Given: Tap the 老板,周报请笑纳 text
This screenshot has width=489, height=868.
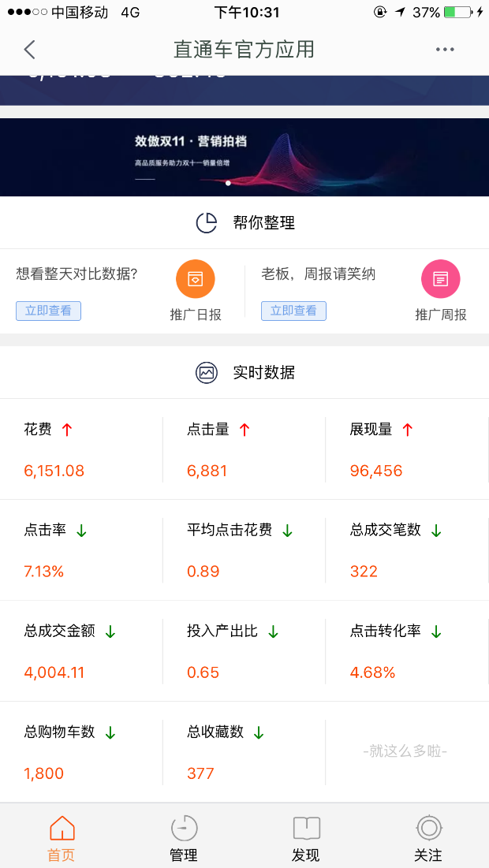Looking at the screenshot, I should [319, 274].
